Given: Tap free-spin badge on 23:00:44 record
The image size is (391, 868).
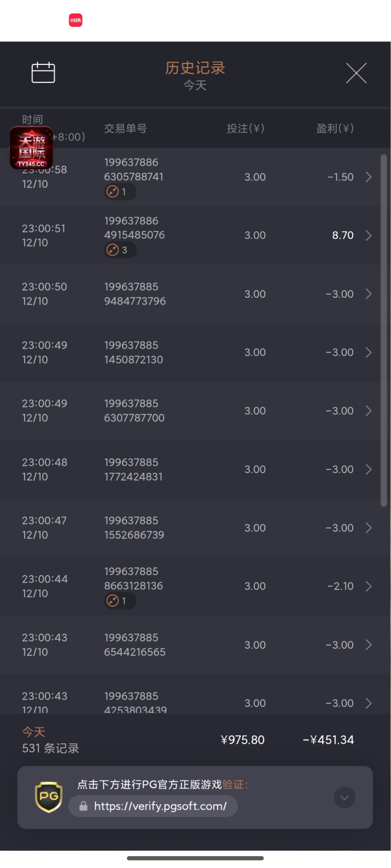Looking at the screenshot, I should (x=120, y=601).
